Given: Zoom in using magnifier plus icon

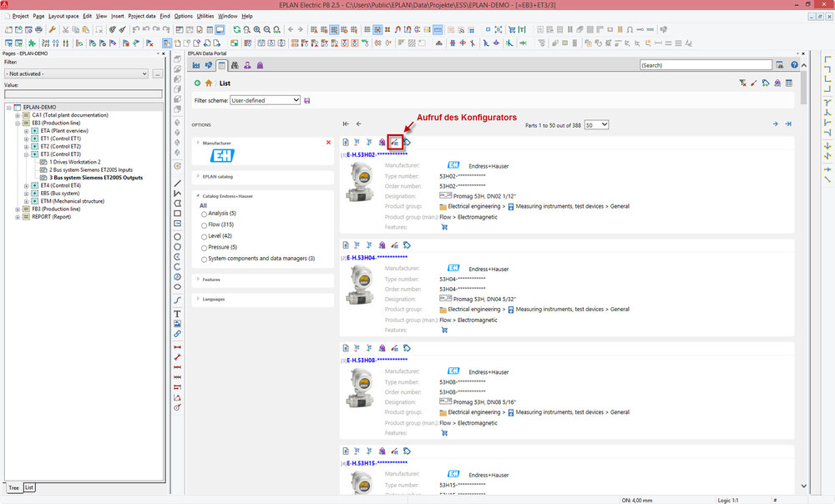Looking at the screenshot, I should [x=256, y=30].
